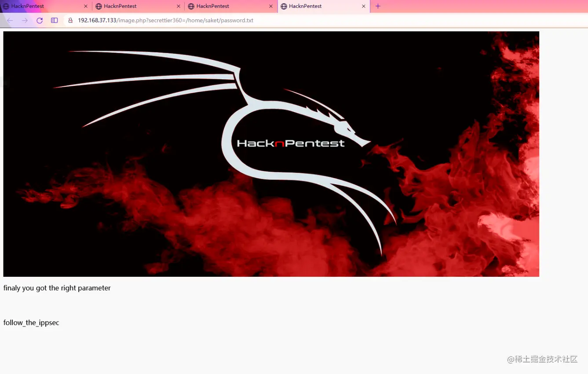Click the text 'finaly you got the right parameter'
Screen dimensions: 588x374
pyautogui.click(x=57, y=288)
